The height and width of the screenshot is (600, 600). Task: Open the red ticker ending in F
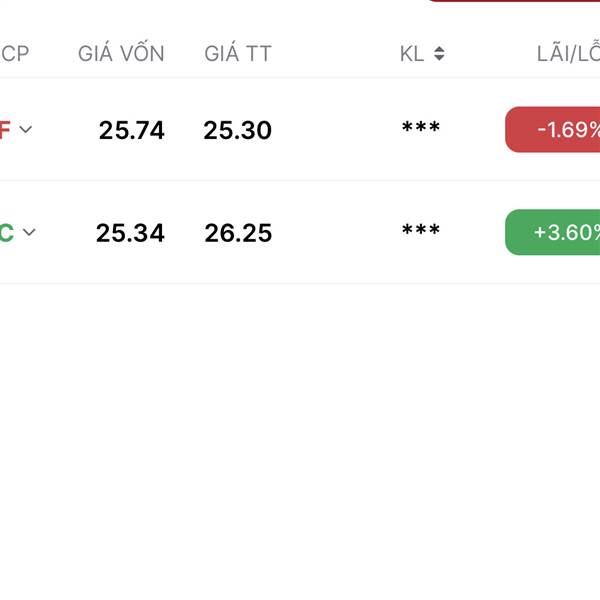click(5, 130)
